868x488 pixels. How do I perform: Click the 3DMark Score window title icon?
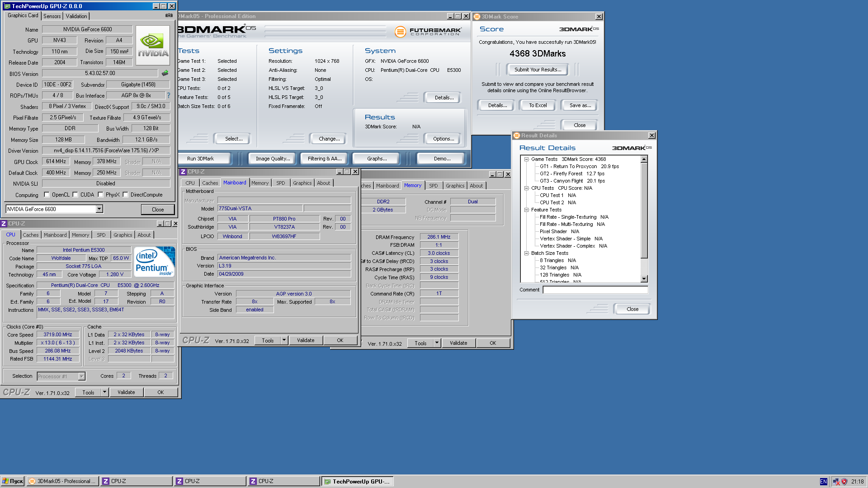point(476,17)
